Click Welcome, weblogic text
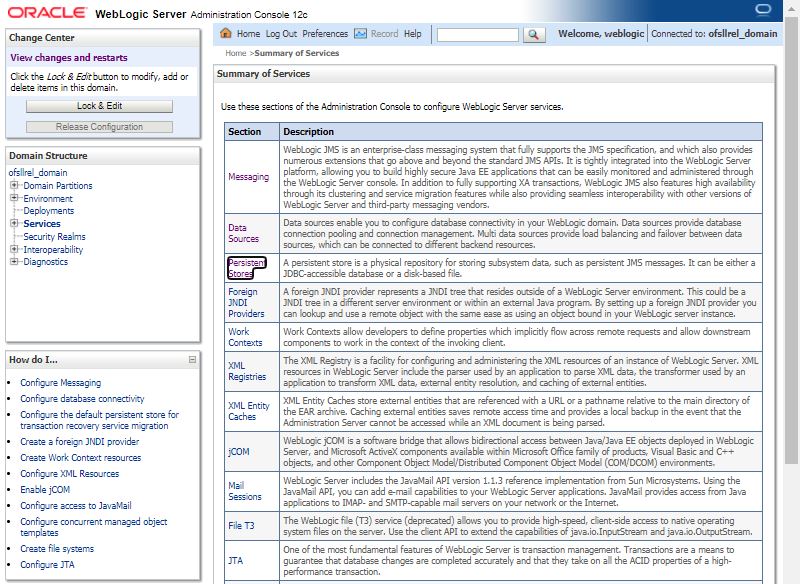Viewport: 800px width, 584px height. pyautogui.click(x=601, y=34)
